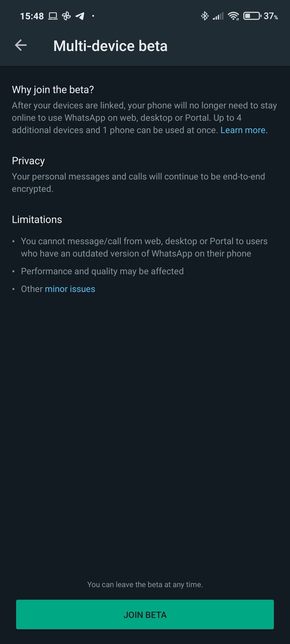
Task: Select the Limitations heading
Action: point(37,219)
